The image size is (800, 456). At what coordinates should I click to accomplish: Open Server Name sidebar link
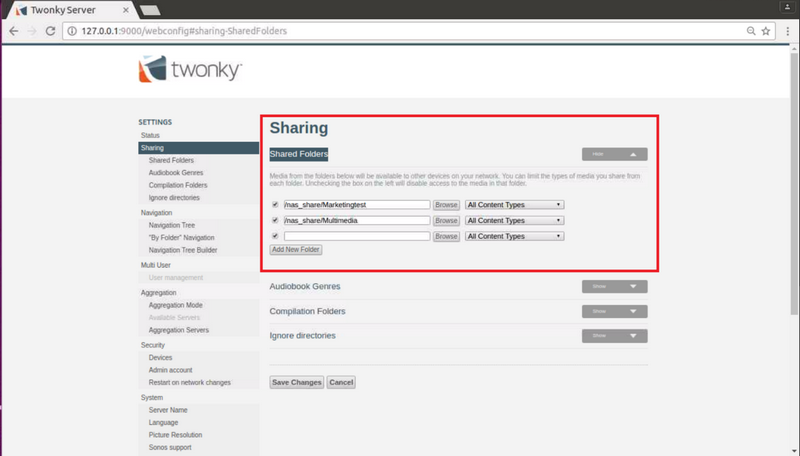pyautogui.click(x=168, y=410)
